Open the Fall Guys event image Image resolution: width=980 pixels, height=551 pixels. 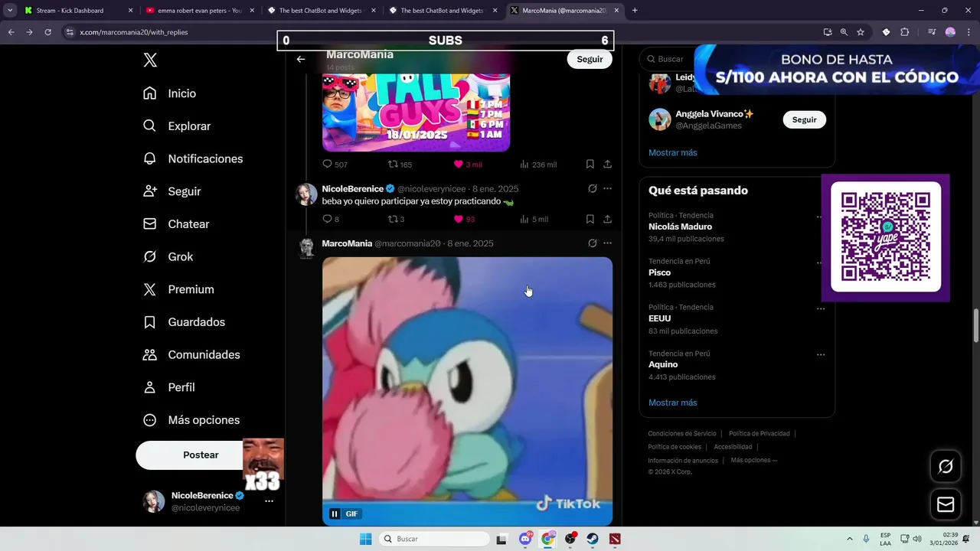[x=416, y=112]
